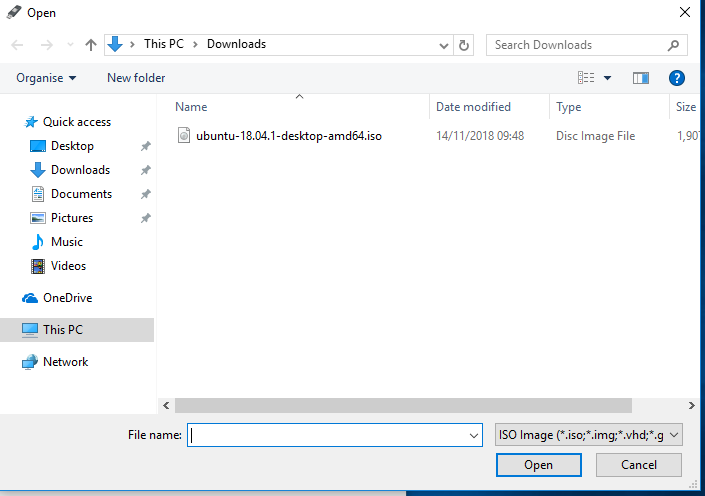The width and height of the screenshot is (705, 496).
Task: Open the File name dropdown arrow
Action: click(474, 435)
